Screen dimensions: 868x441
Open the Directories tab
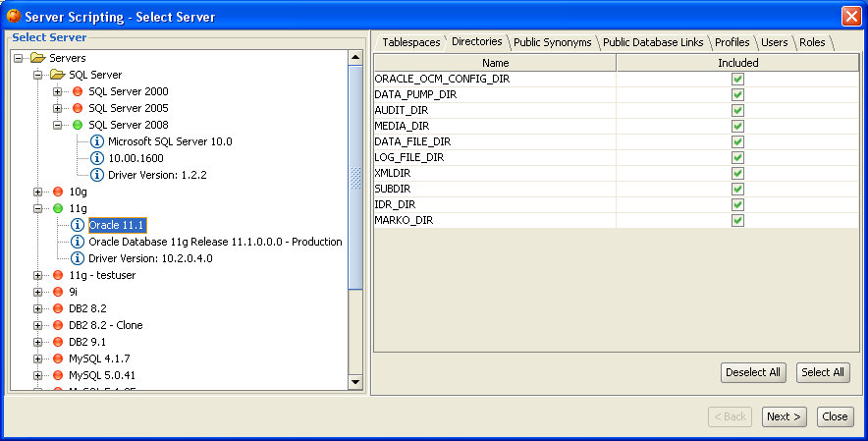pos(476,41)
